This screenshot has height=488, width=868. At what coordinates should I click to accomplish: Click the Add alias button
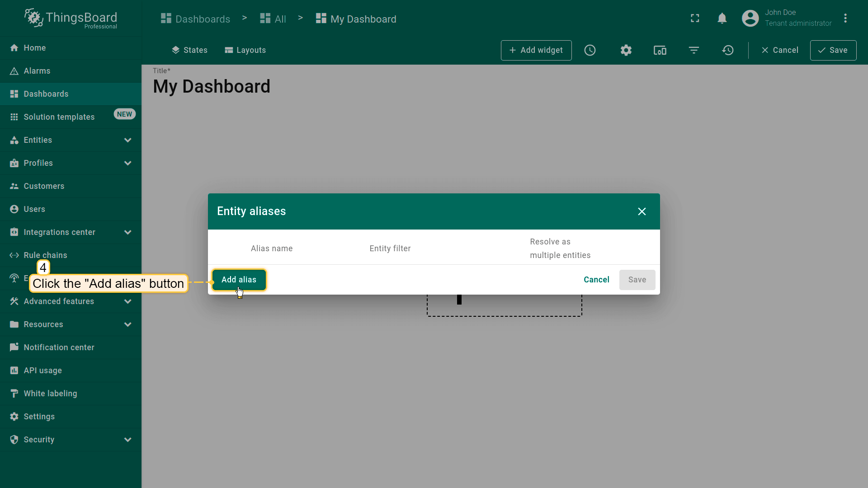pyautogui.click(x=239, y=280)
